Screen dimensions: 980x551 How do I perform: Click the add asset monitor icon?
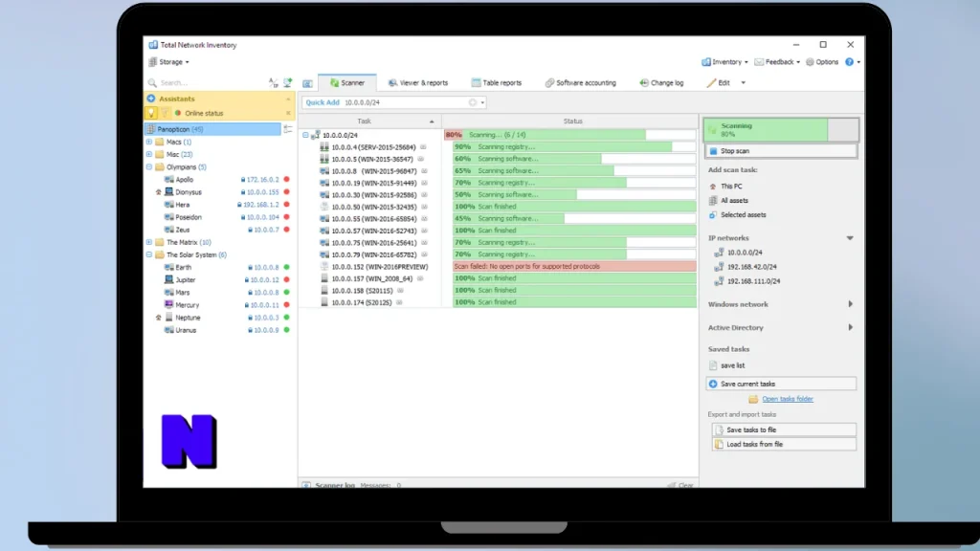[x=287, y=82]
